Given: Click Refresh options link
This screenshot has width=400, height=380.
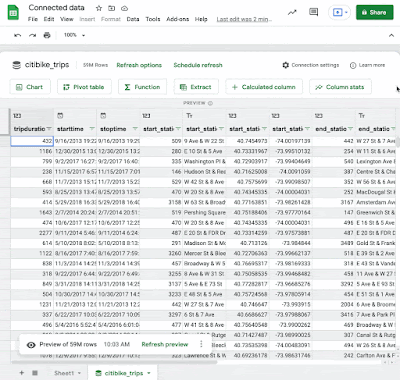Looking at the screenshot, I should coord(139,65).
